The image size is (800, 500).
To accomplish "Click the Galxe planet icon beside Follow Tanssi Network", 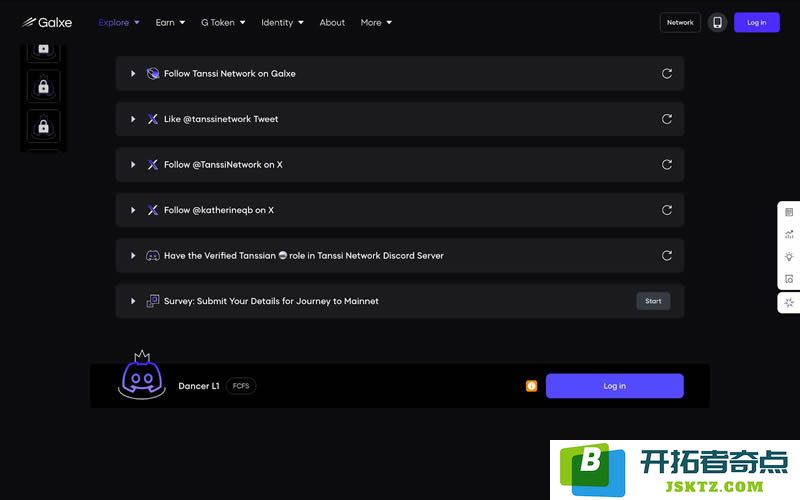I will [153, 73].
